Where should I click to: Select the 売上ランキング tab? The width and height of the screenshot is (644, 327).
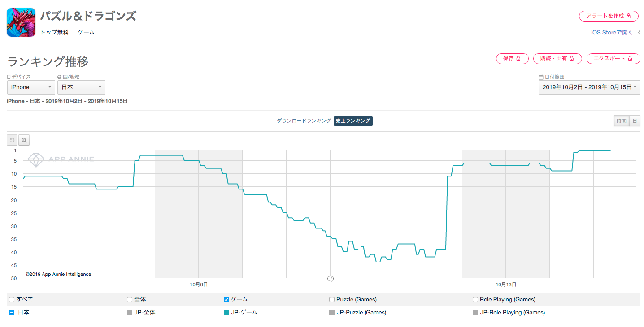point(353,121)
